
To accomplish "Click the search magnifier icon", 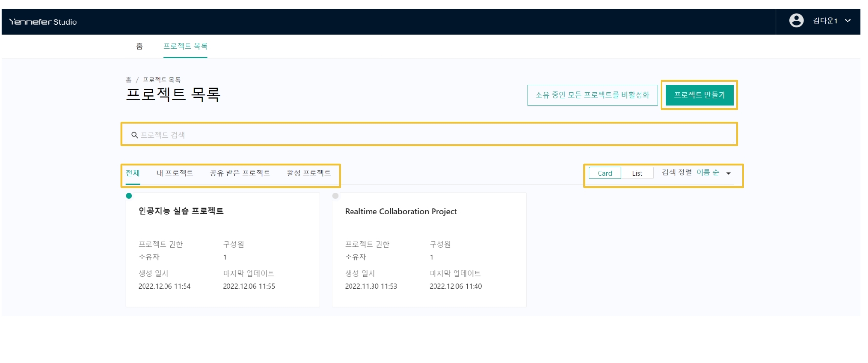I will pos(134,135).
